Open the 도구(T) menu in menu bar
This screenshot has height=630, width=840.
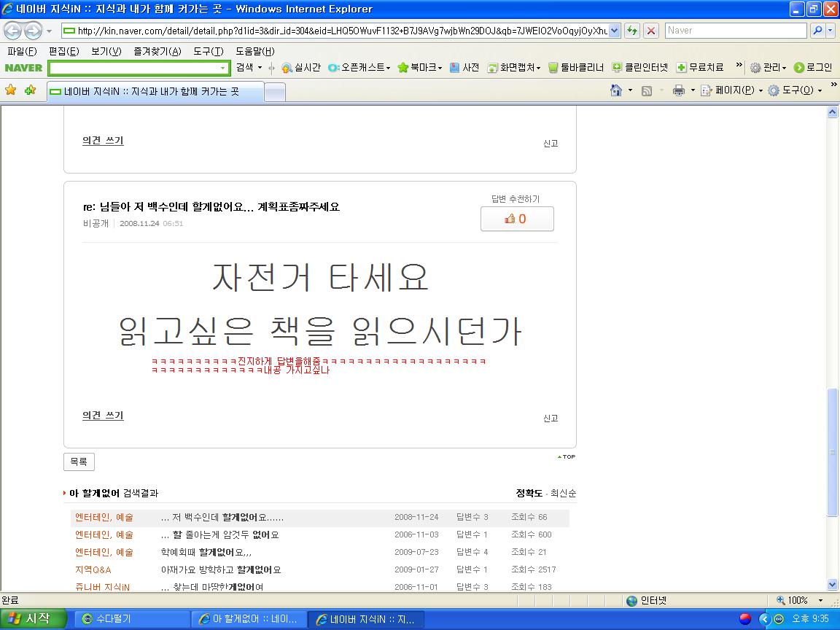pyautogui.click(x=209, y=51)
